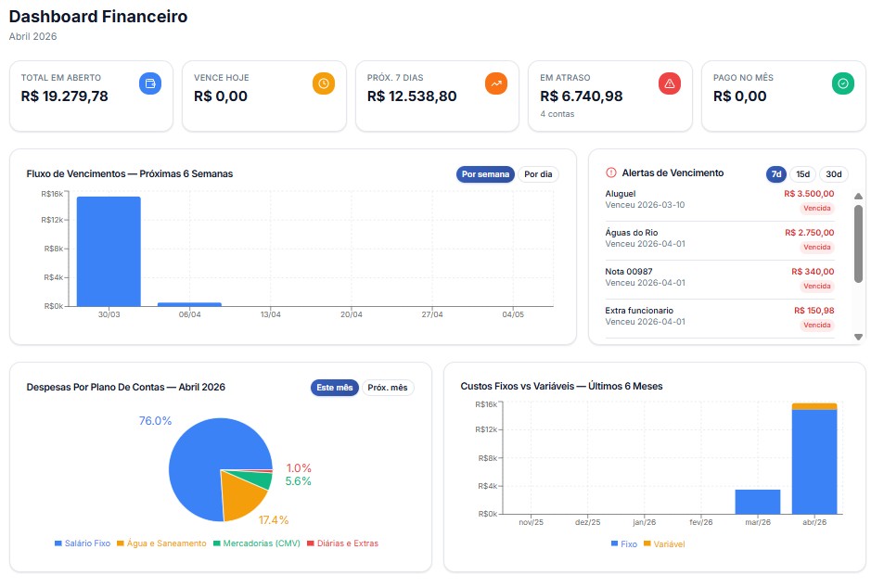
Task: Click the green check icon on Pago no Mês
Action: [x=842, y=83]
